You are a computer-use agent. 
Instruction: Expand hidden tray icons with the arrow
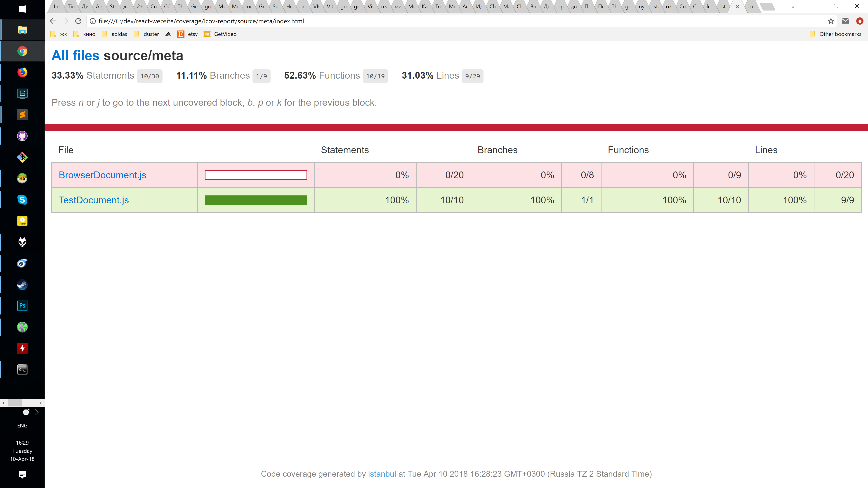(x=37, y=412)
